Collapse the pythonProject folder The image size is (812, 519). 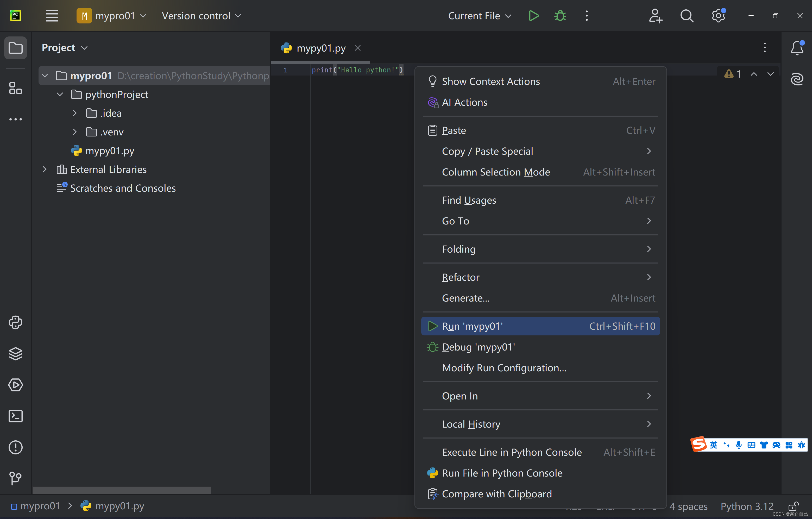(60, 95)
